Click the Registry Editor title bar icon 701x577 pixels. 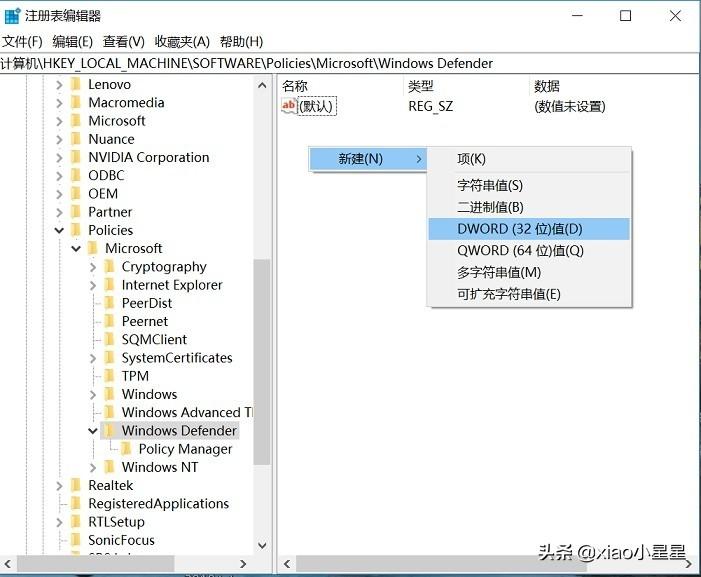coord(12,16)
